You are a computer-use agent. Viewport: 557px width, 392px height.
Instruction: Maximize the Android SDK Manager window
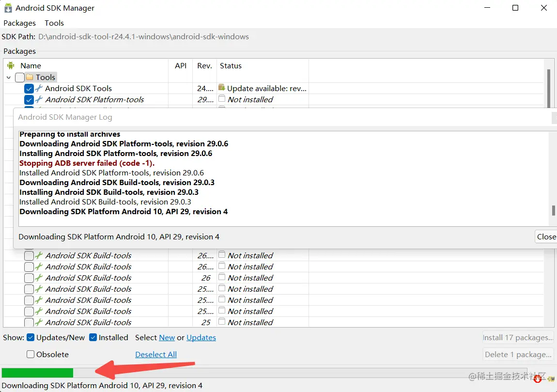click(x=515, y=8)
